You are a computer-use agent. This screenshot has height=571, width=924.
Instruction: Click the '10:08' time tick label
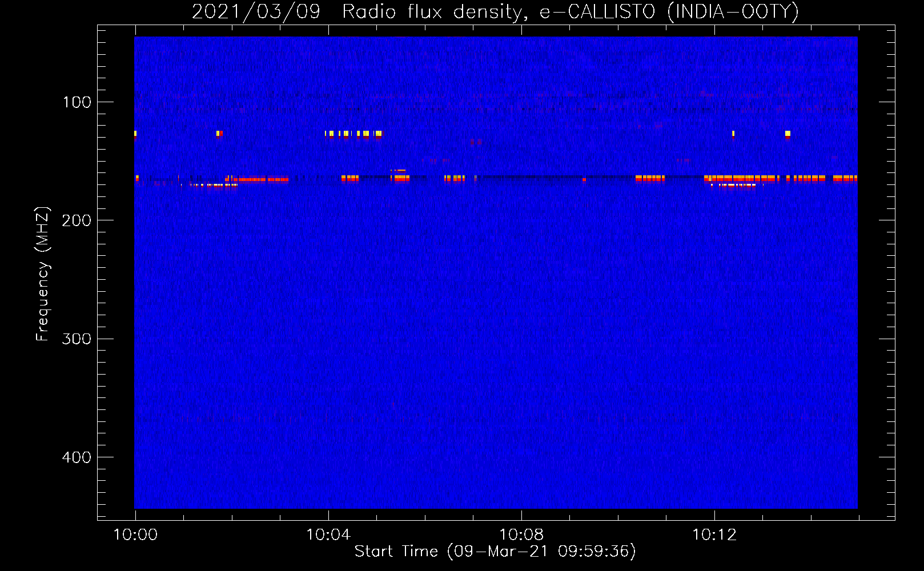pyautogui.click(x=521, y=534)
